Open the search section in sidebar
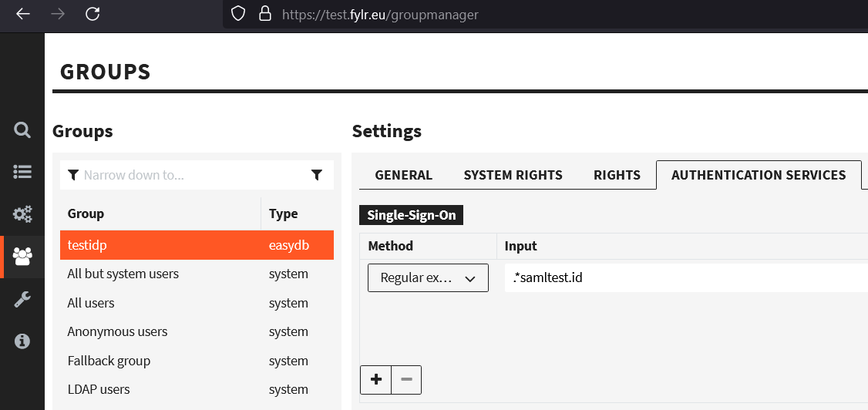 (x=22, y=129)
